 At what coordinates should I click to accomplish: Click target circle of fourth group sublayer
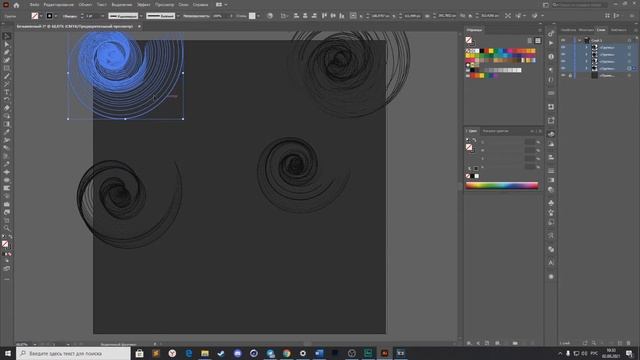629,68
